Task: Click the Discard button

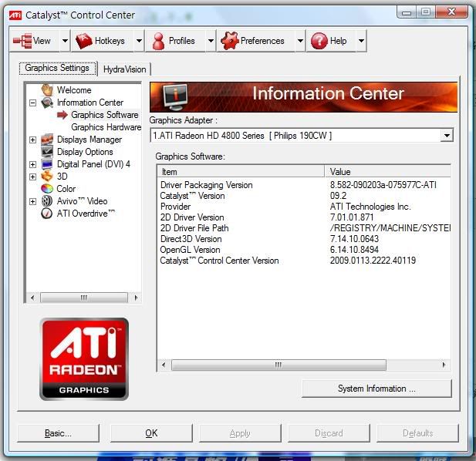Action: [329, 433]
